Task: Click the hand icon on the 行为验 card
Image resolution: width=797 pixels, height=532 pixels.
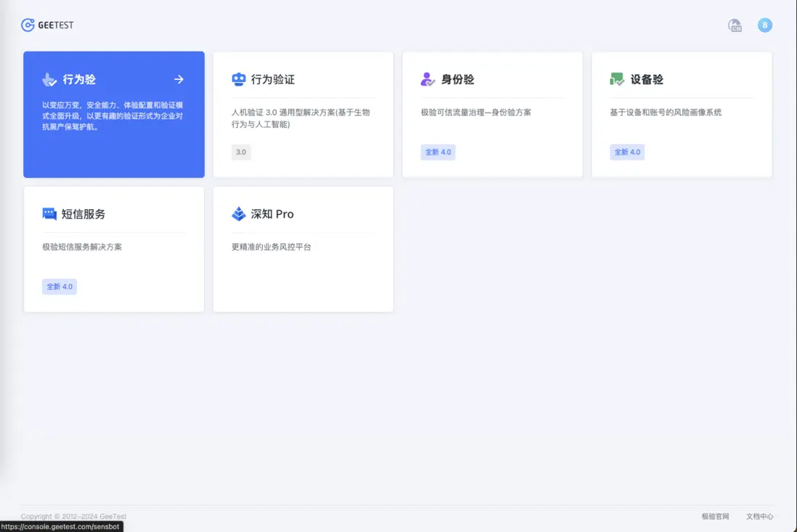Action: click(48, 79)
